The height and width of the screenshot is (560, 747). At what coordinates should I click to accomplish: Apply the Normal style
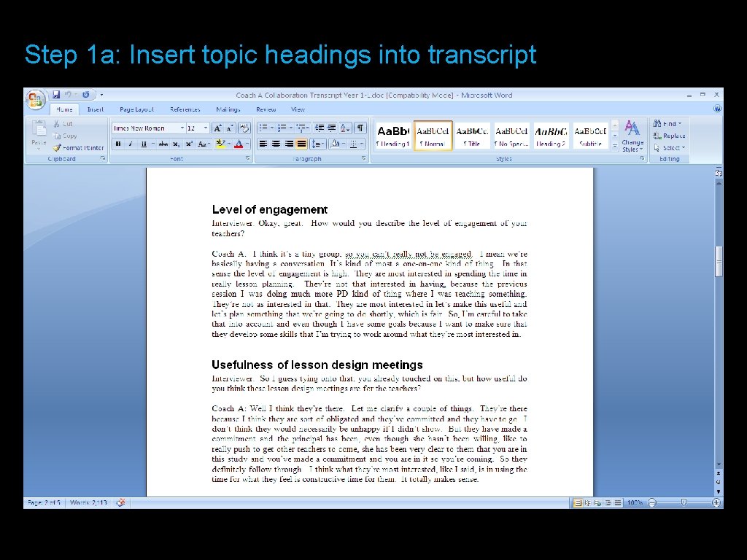coord(433,136)
